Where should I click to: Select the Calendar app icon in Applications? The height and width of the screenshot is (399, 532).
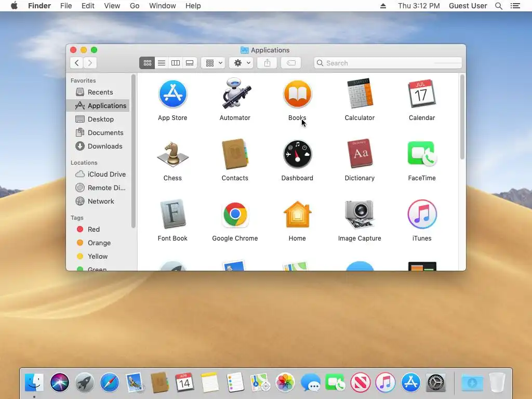point(422,94)
